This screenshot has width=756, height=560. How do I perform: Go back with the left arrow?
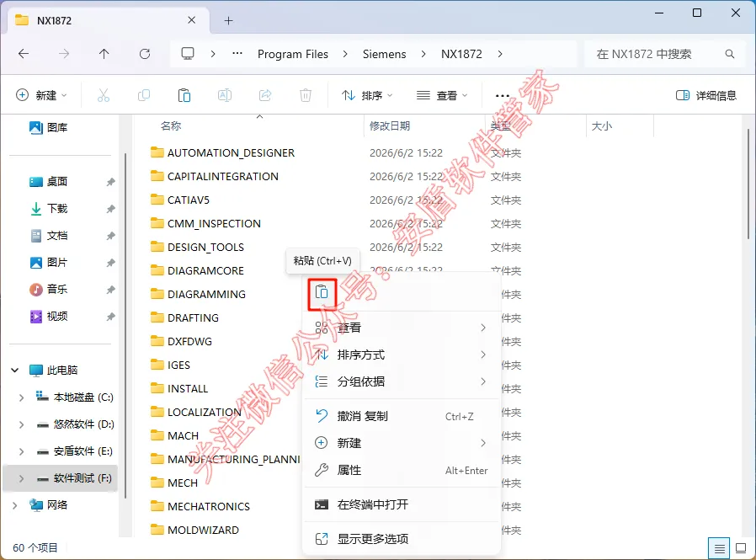click(x=23, y=54)
